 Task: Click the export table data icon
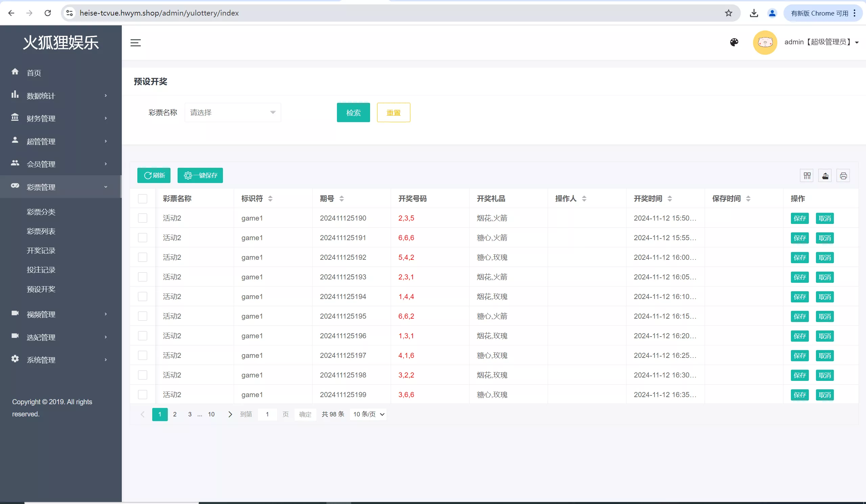(825, 176)
